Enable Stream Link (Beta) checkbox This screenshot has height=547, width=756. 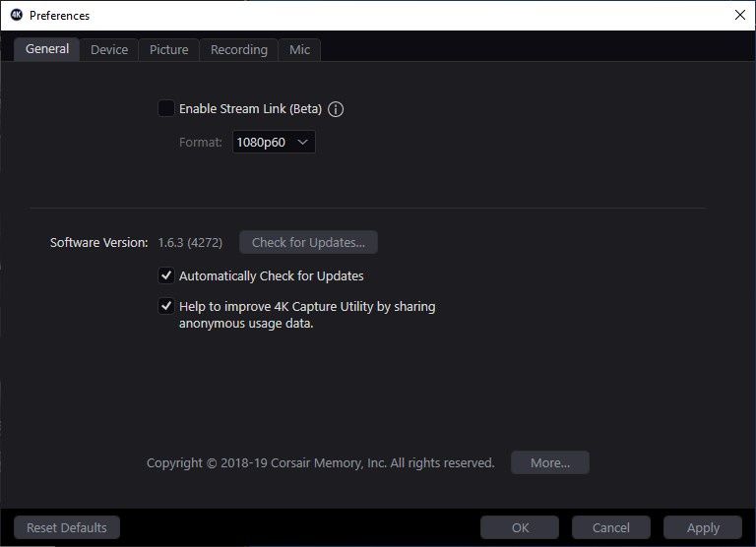pyautogui.click(x=166, y=108)
